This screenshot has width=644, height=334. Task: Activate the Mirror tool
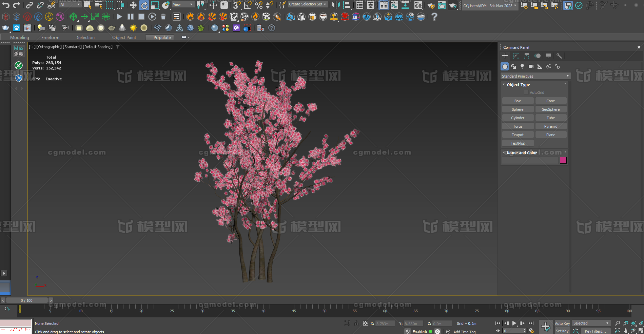336,4
